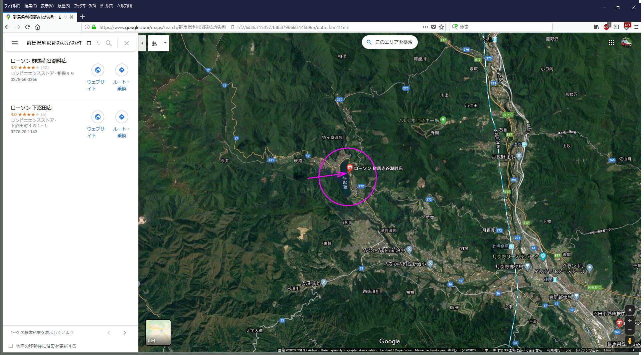This screenshot has width=644, height=355.
Task: Open the Google apps grid icon
Action: coord(611,43)
